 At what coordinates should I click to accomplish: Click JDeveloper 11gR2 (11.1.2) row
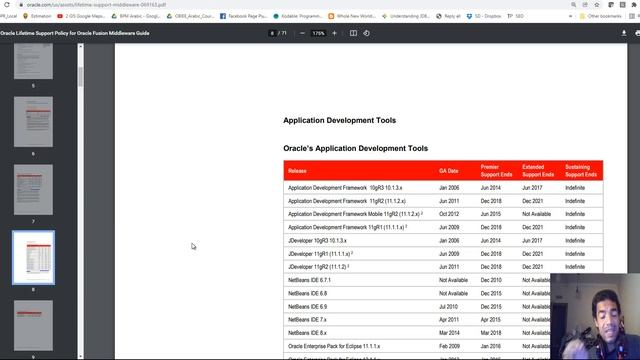click(x=443, y=267)
